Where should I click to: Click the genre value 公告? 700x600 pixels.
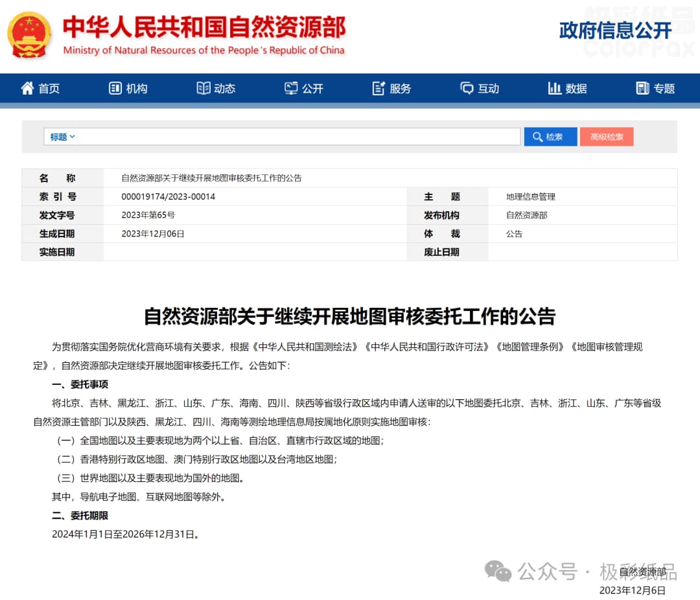click(x=514, y=234)
